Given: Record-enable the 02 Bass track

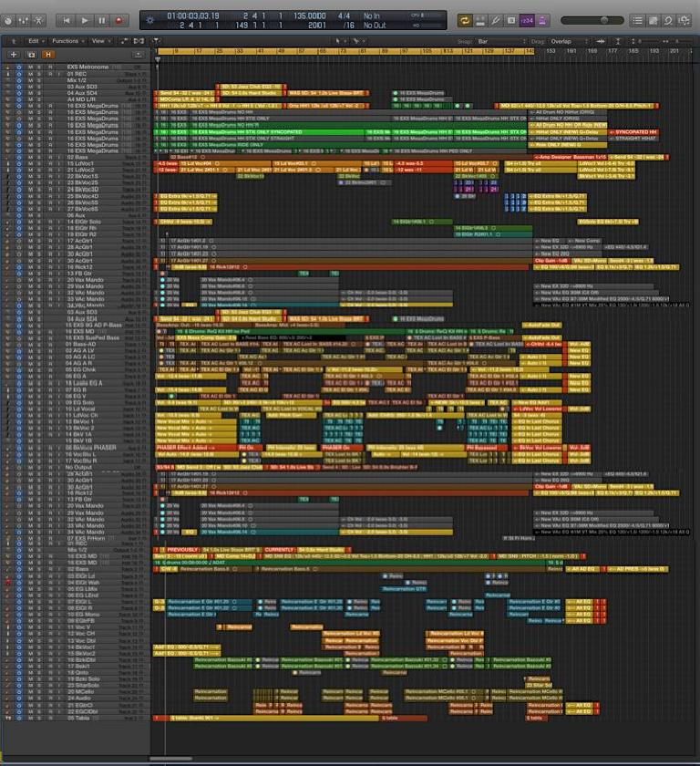Looking at the screenshot, I should 48,157.
